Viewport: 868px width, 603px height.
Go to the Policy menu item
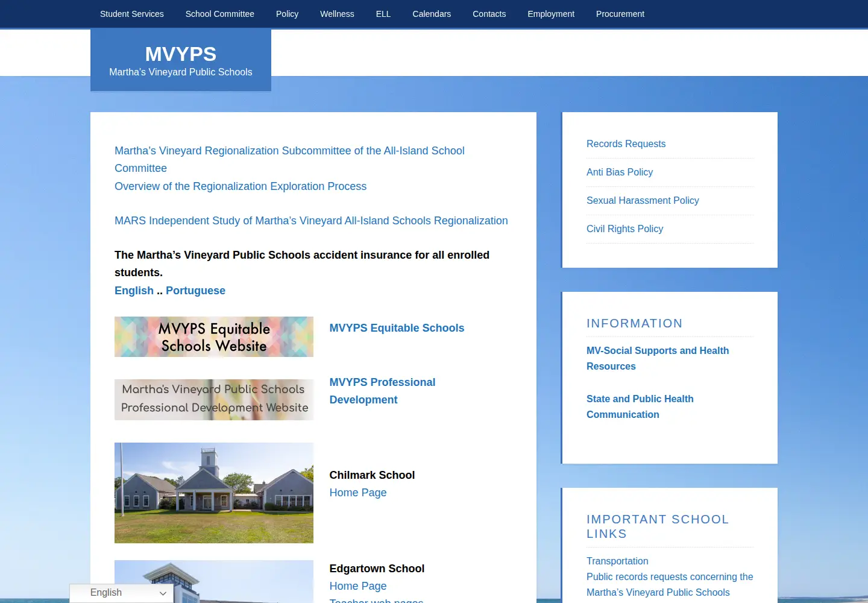point(287,14)
